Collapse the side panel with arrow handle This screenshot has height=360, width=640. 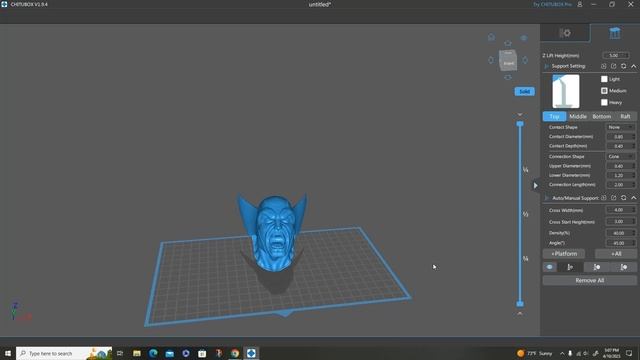[536, 185]
